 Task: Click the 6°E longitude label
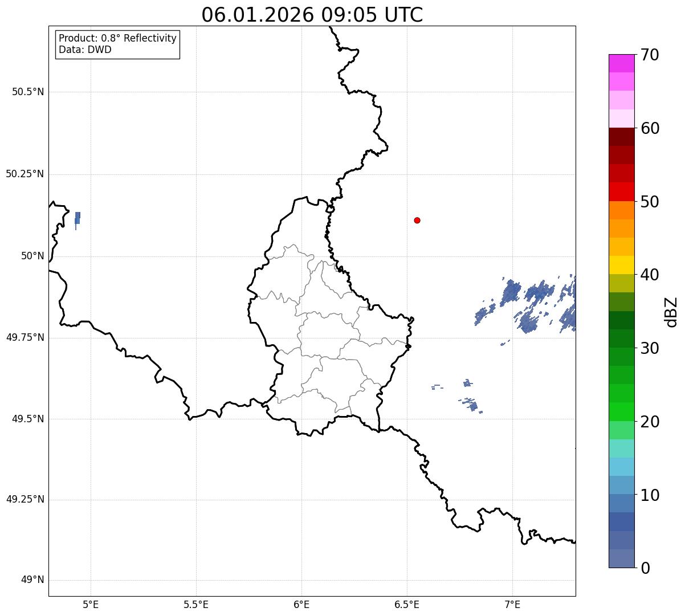301,604
